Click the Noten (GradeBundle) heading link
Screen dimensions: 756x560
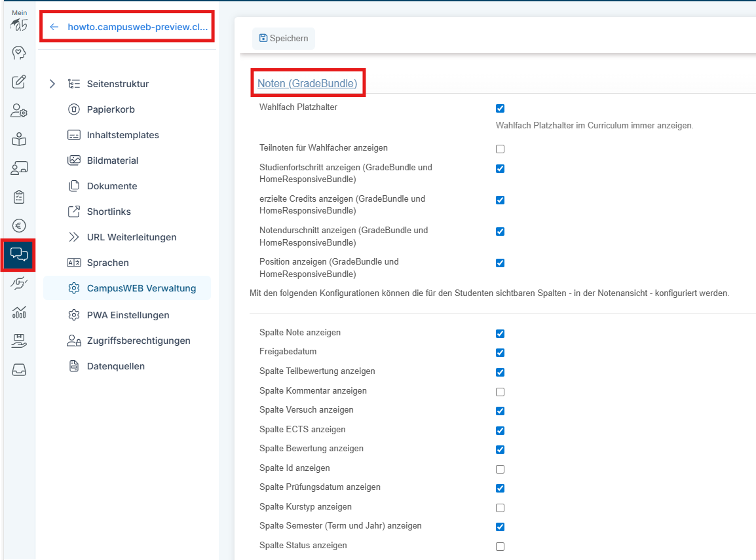(x=307, y=83)
